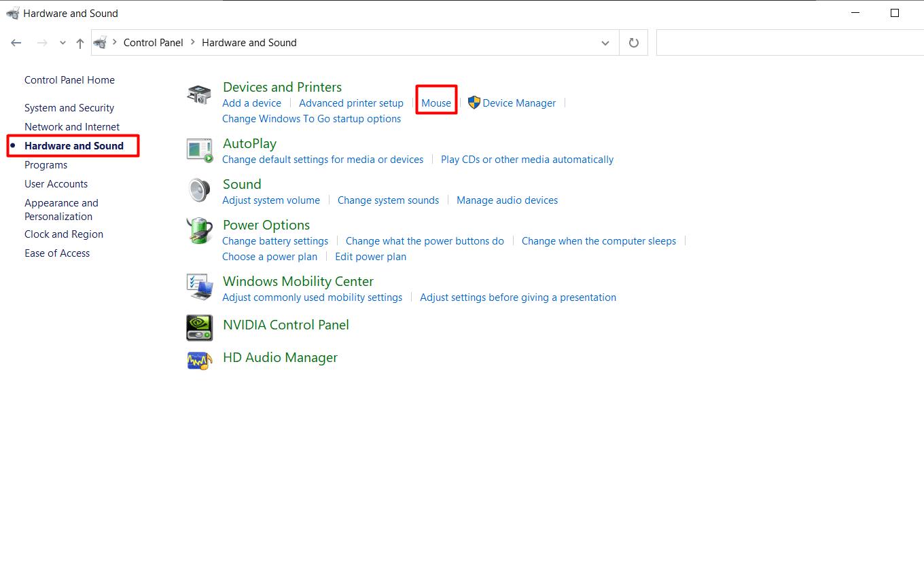924x578 pixels.
Task: Open the NVIDIA Control Panel icon
Action: tap(199, 327)
